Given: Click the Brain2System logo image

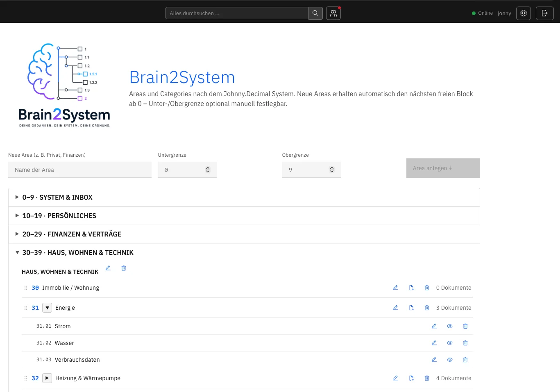Looking at the screenshot, I should [x=65, y=85].
